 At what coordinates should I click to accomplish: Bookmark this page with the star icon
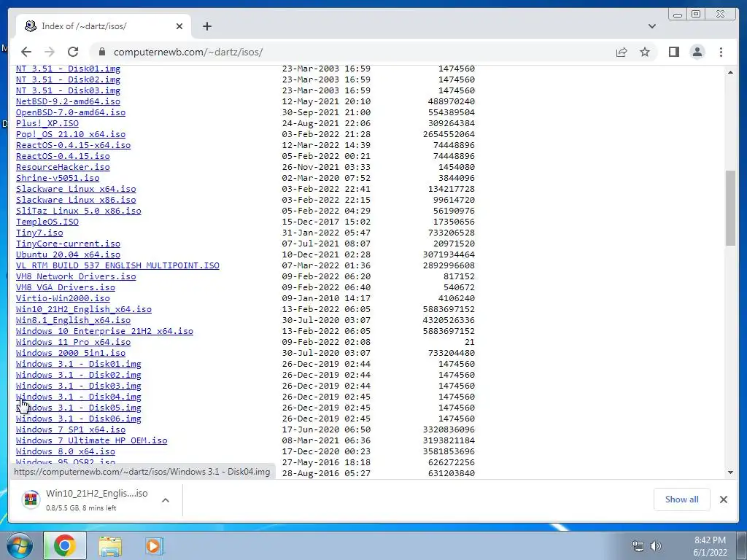click(645, 52)
